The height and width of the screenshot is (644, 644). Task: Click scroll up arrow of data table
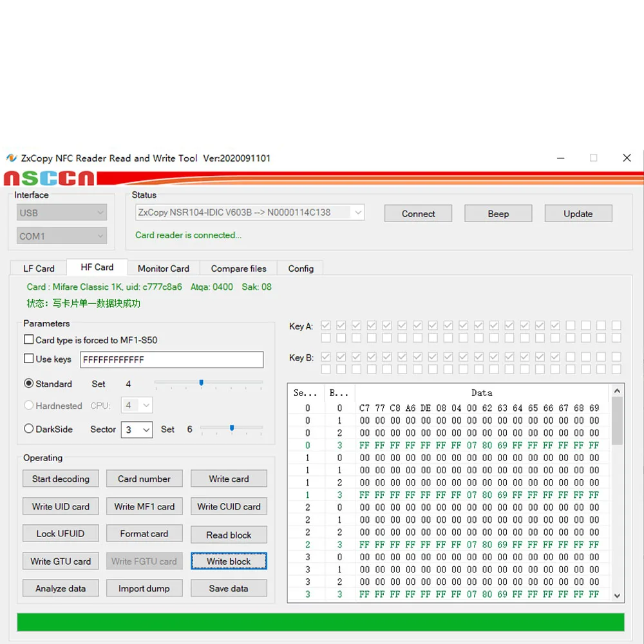[x=617, y=391]
